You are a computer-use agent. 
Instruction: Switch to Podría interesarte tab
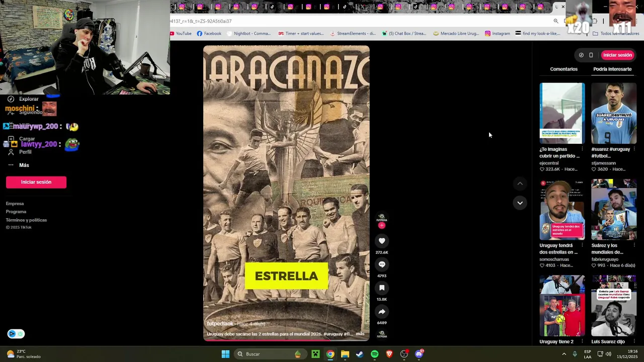coord(612,69)
